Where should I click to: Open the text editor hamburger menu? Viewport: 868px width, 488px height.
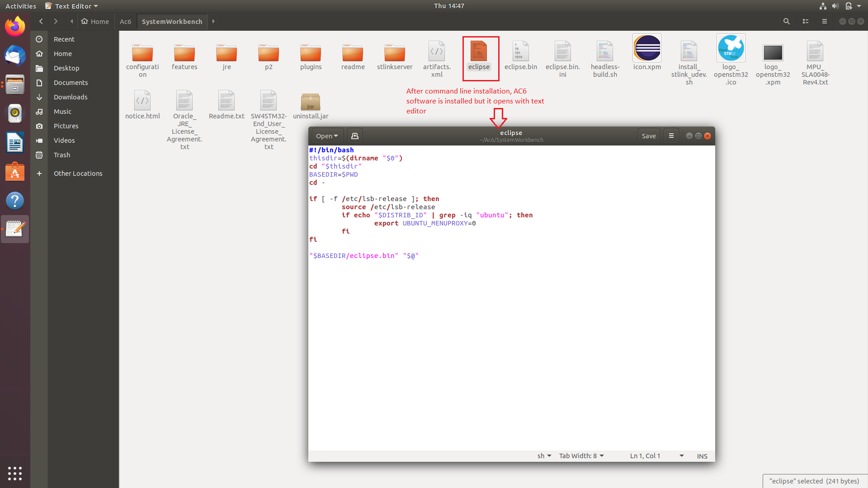click(x=671, y=136)
